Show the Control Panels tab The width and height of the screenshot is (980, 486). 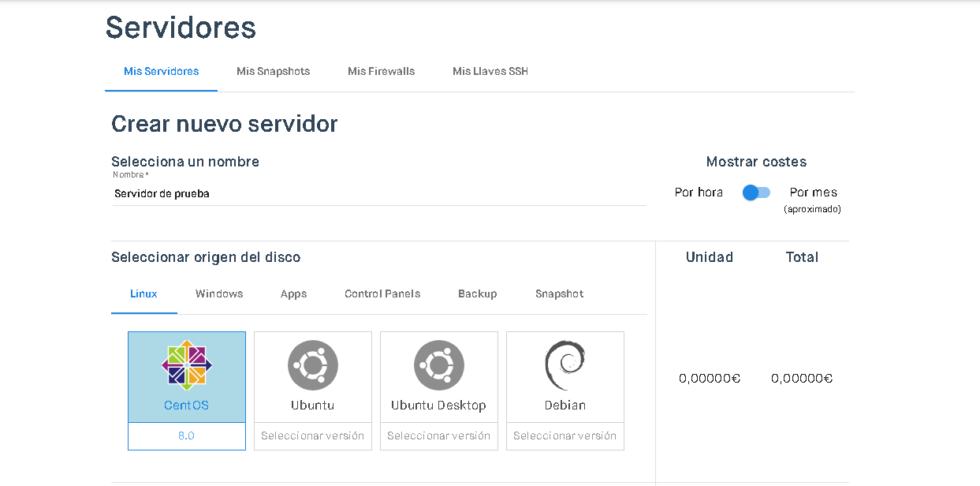point(382,293)
